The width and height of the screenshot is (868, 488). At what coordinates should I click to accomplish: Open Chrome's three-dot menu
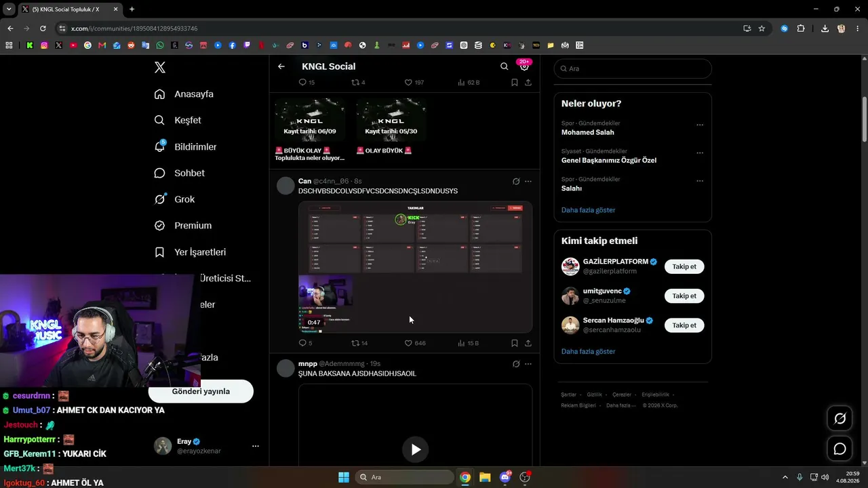(857, 28)
